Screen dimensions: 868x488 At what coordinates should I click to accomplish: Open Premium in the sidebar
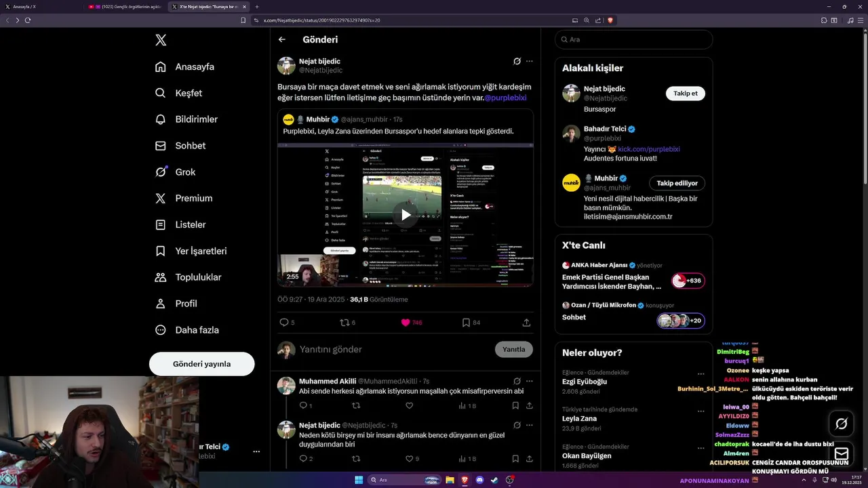coord(184,199)
